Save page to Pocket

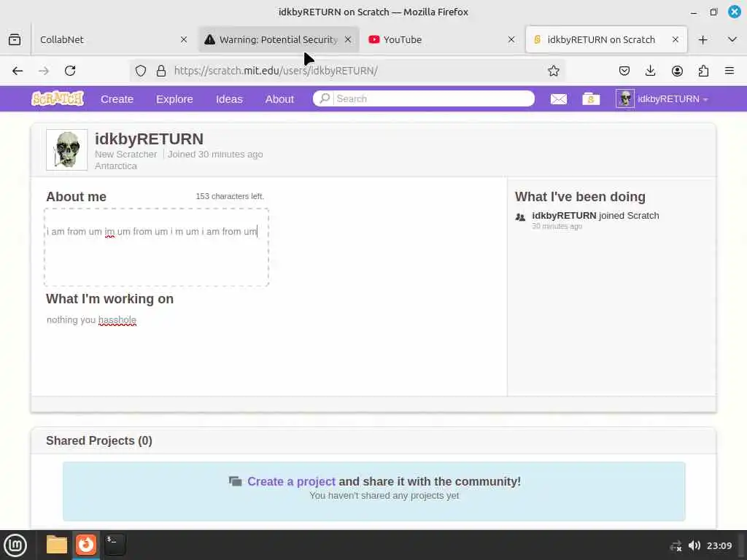(x=624, y=71)
